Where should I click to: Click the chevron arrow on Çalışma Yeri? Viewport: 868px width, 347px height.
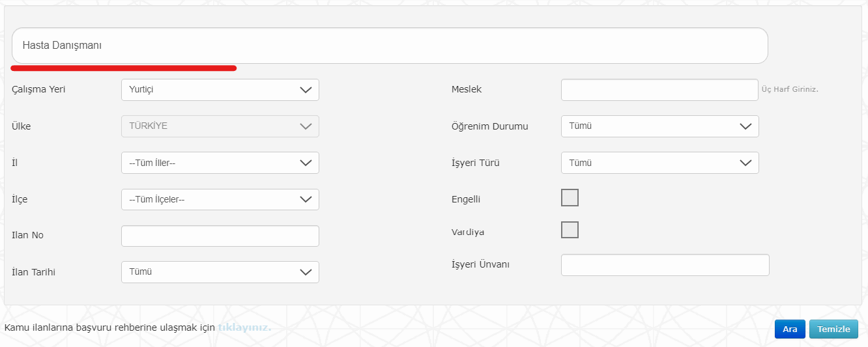pyautogui.click(x=306, y=90)
